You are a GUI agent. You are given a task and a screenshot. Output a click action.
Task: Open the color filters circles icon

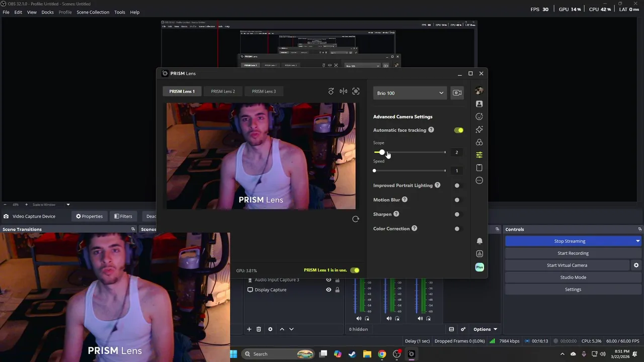point(479,142)
